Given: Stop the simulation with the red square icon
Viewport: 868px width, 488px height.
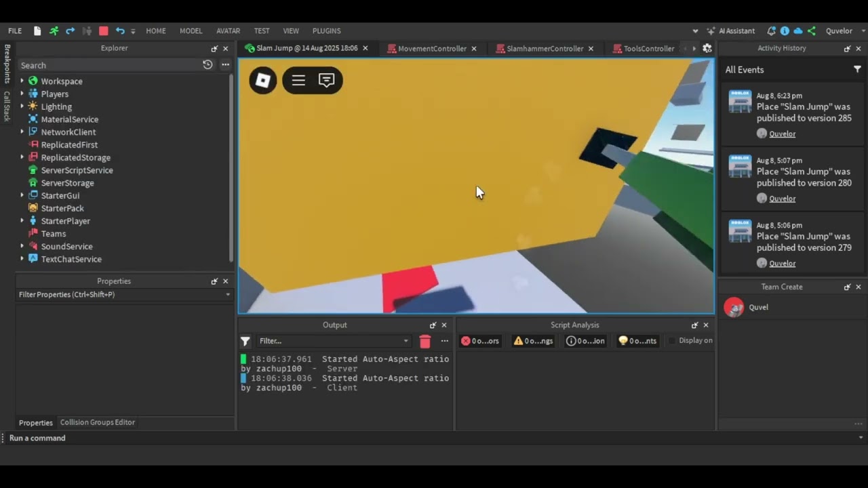Looking at the screenshot, I should point(103,30).
